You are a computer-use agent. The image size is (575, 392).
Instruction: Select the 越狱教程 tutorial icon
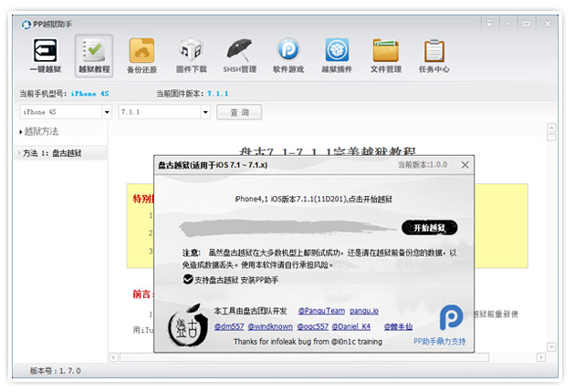(x=94, y=56)
